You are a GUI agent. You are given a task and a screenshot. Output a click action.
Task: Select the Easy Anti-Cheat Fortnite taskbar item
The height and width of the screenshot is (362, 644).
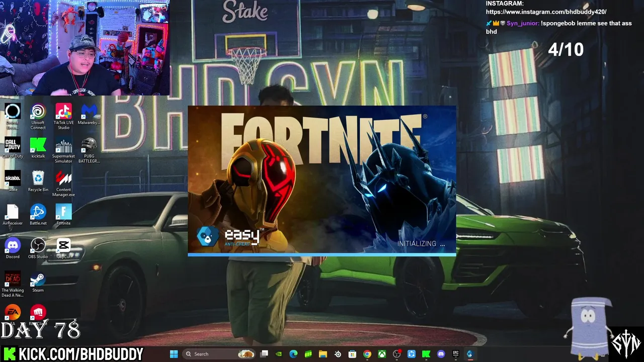click(470, 354)
